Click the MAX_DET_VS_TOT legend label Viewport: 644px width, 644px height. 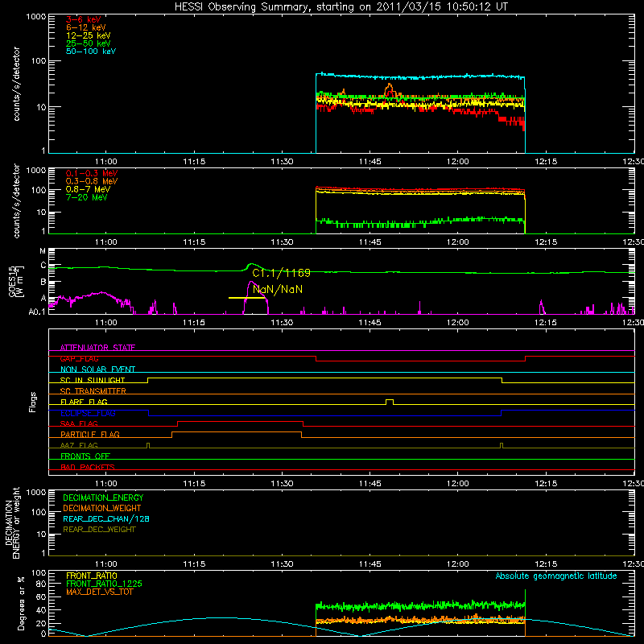coord(99,592)
